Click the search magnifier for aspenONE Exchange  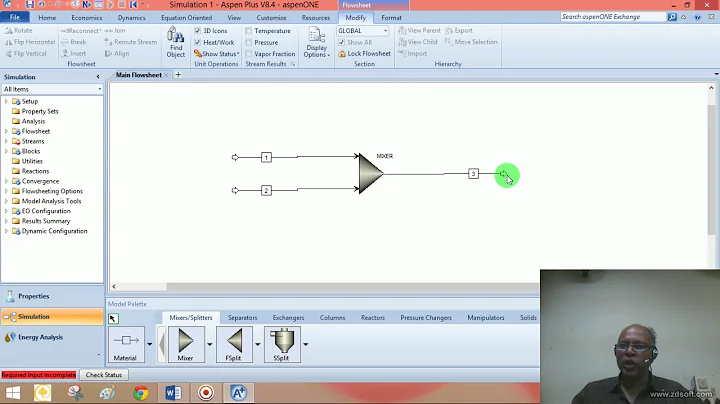click(x=672, y=17)
